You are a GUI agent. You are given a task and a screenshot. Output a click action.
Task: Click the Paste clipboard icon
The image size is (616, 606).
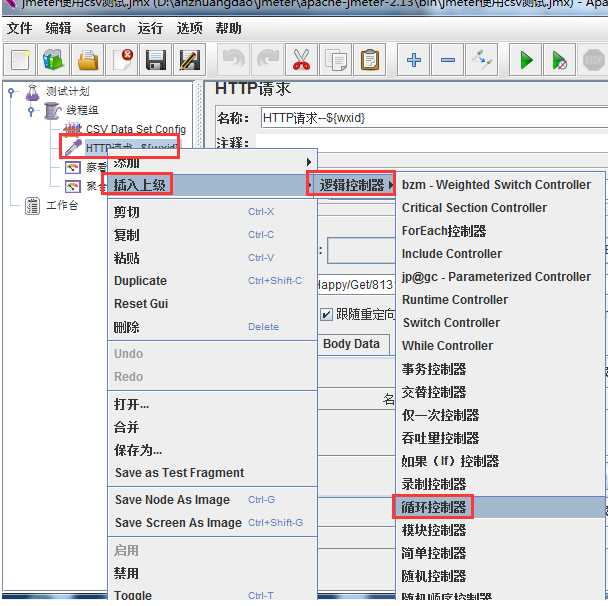click(369, 60)
